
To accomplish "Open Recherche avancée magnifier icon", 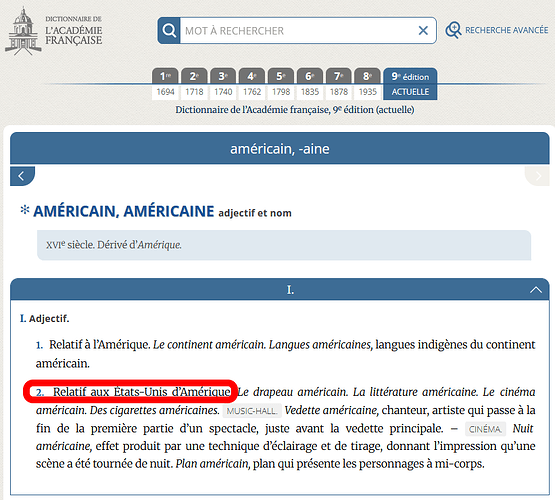I will tap(453, 30).
